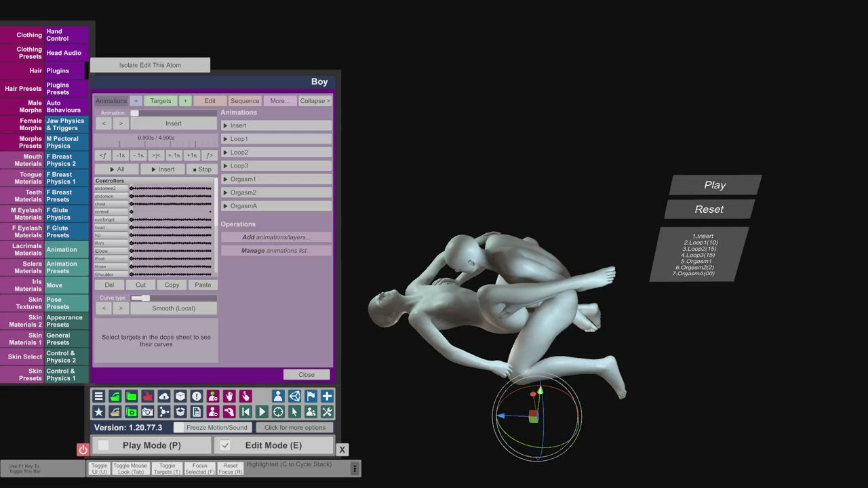Enable the Play Mode (P) checkbox
The height and width of the screenshot is (488, 868).
[104, 445]
